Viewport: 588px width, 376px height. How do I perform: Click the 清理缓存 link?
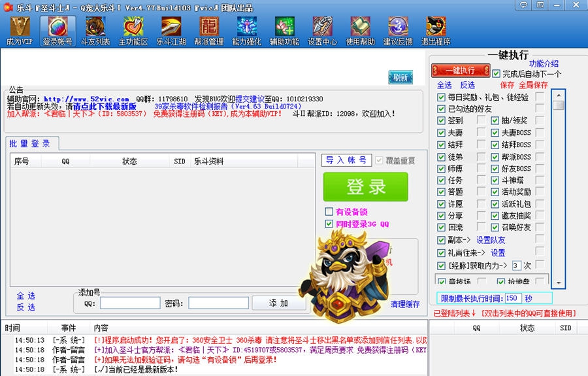click(x=405, y=304)
